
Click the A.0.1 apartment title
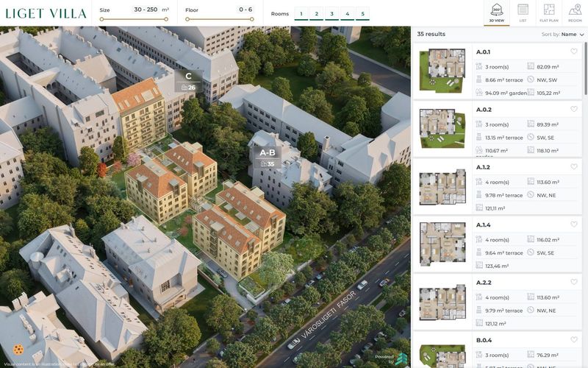tap(483, 52)
